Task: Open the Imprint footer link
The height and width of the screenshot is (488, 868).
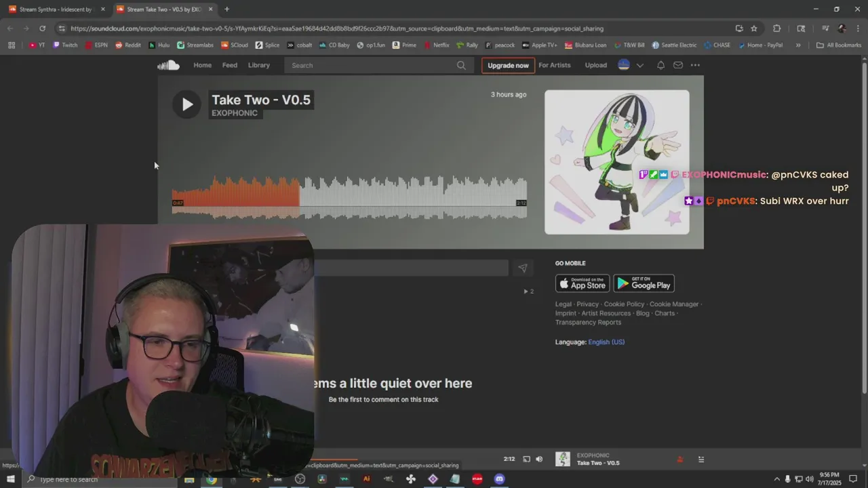Action: point(566,313)
